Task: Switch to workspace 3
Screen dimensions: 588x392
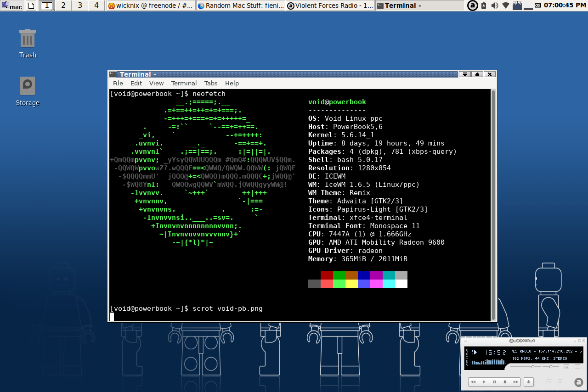Action: [79, 6]
